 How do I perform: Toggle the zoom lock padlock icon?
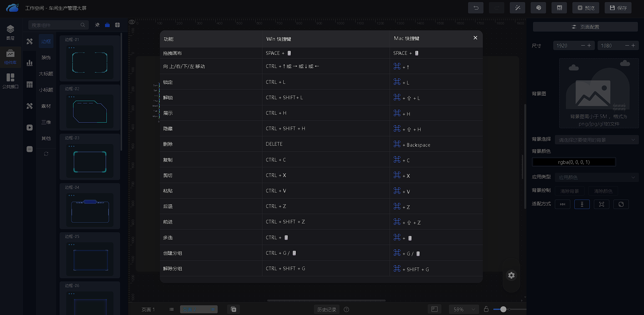(x=486, y=309)
